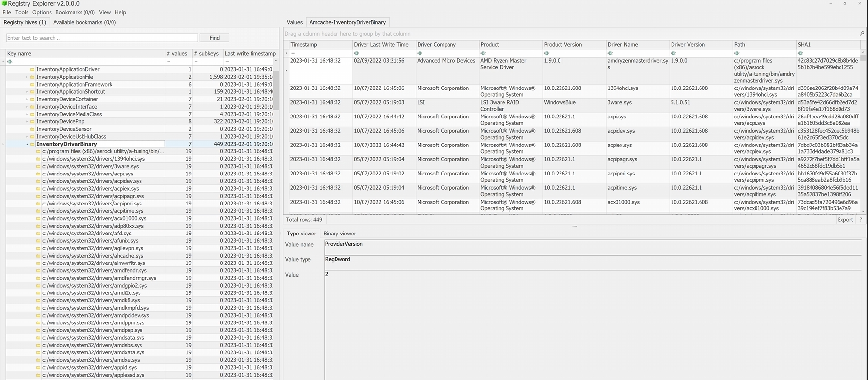Viewport: 868px width, 380px height.
Task: Click the Driver Name column filter icon
Action: click(610, 53)
